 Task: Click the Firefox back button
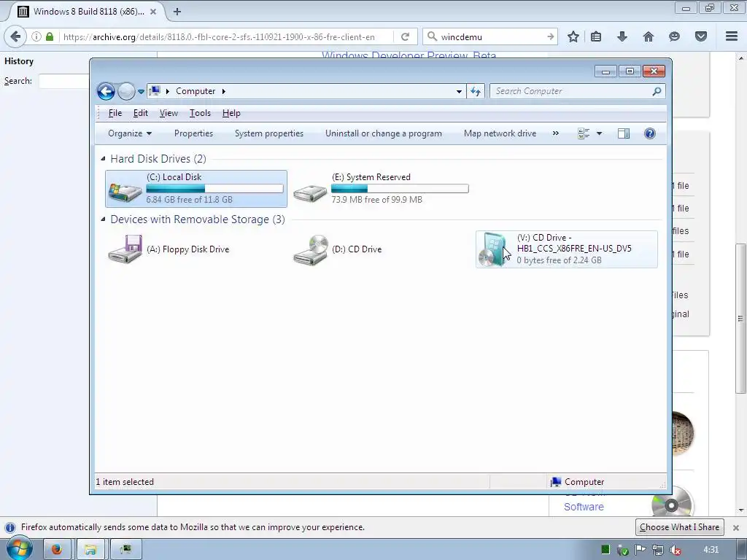coord(15,36)
